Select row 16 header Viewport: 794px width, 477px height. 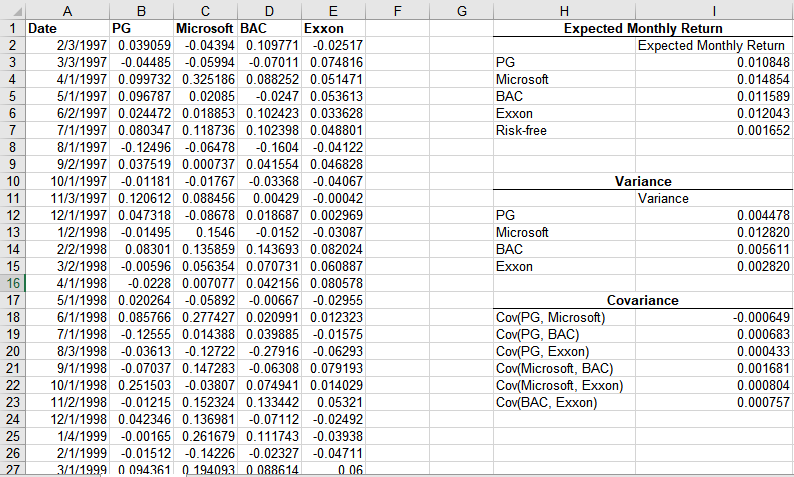coord(13,283)
